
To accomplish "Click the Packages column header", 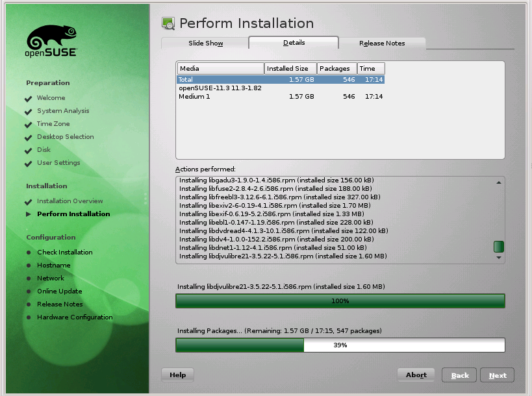I will tap(336, 68).
